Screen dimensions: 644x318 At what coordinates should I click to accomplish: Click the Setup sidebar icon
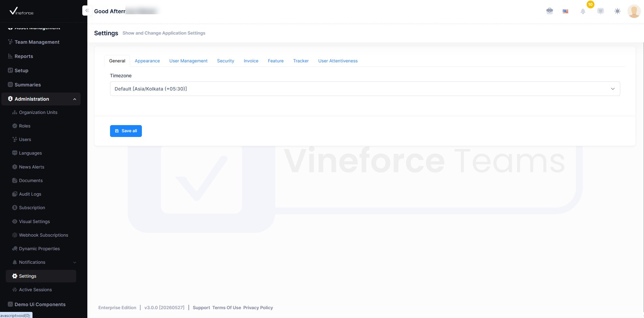(10, 71)
